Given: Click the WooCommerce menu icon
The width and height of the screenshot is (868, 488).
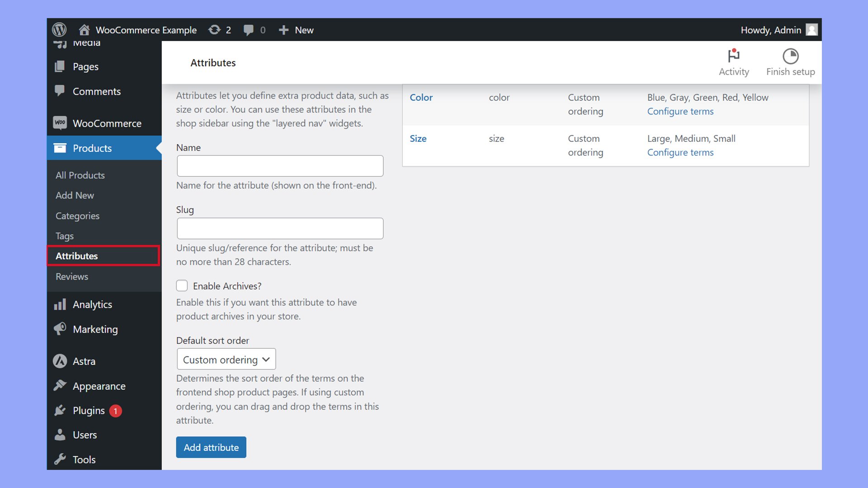Looking at the screenshot, I should click(x=60, y=123).
